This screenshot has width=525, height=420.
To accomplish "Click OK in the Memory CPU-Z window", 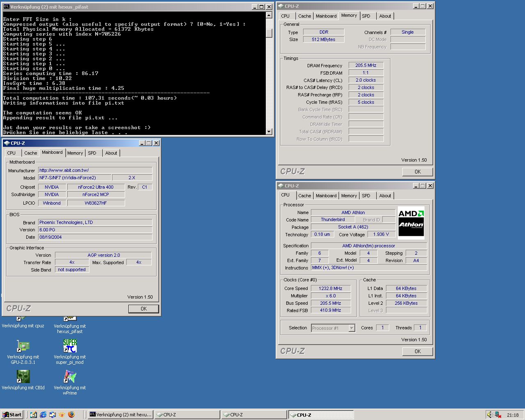I will click(418, 171).
